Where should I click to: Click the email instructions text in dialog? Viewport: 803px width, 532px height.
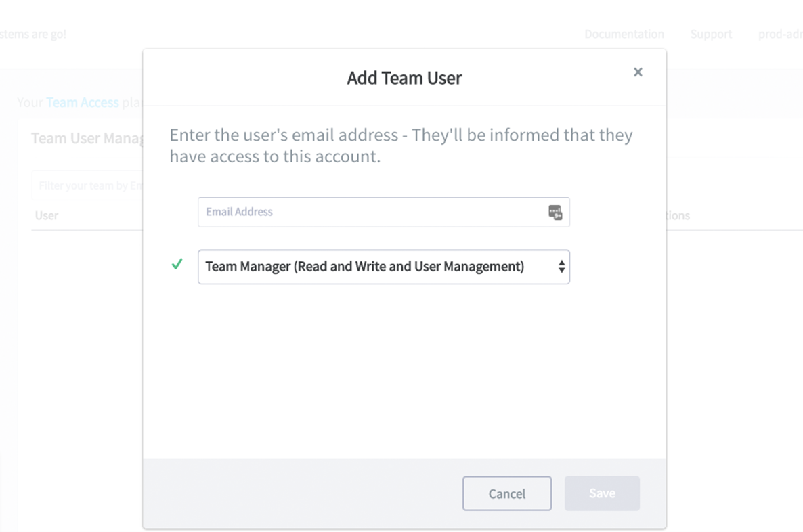point(401,146)
